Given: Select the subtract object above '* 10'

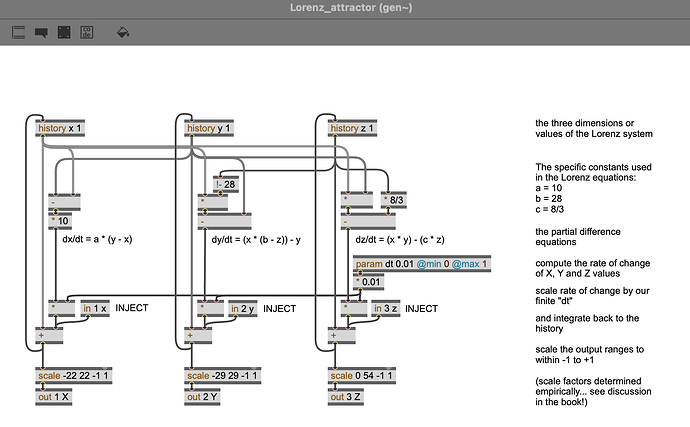Looking at the screenshot, I should pos(64,202).
